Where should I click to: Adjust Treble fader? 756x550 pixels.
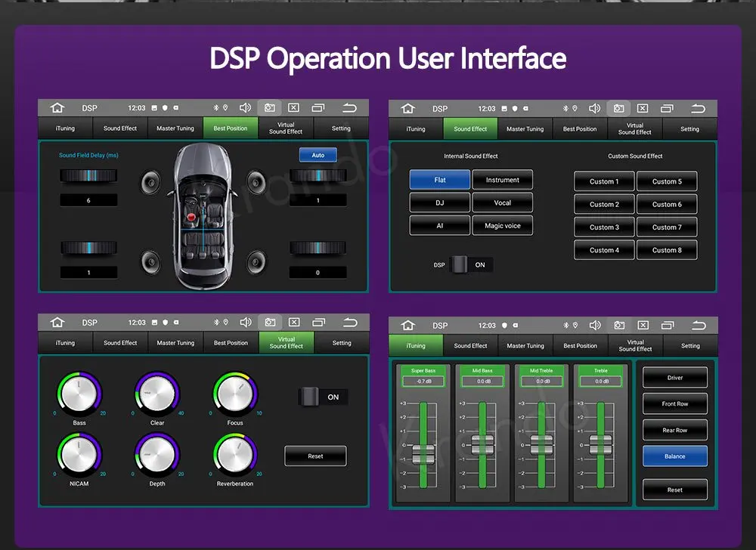tap(601, 444)
